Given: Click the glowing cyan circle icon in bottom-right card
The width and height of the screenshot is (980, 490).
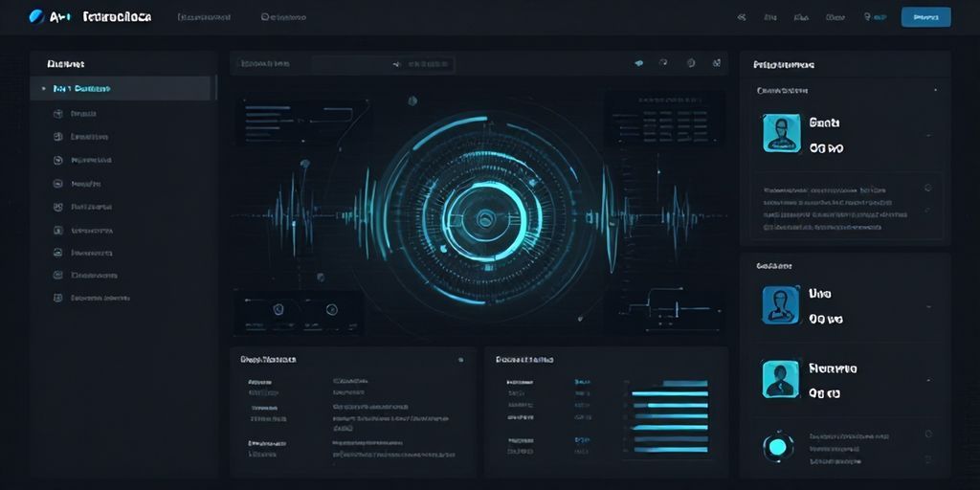Looking at the screenshot, I should (x=777, y=446).
